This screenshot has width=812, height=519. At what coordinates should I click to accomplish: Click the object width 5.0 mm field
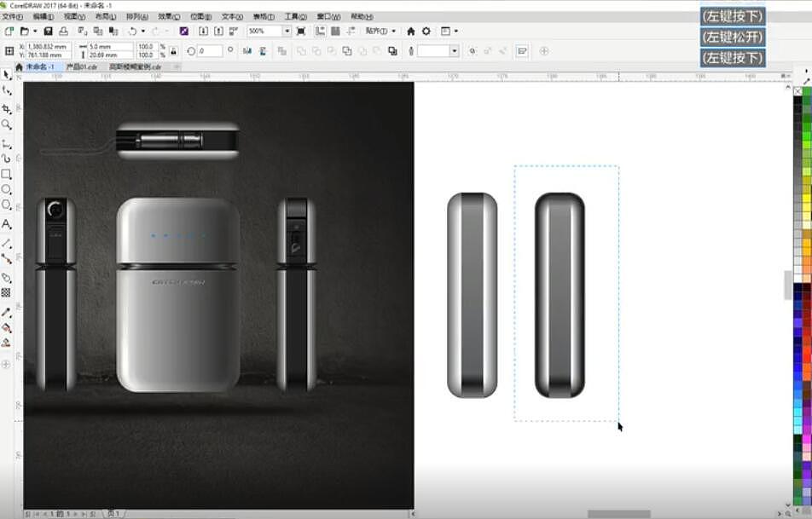point(110,47)
